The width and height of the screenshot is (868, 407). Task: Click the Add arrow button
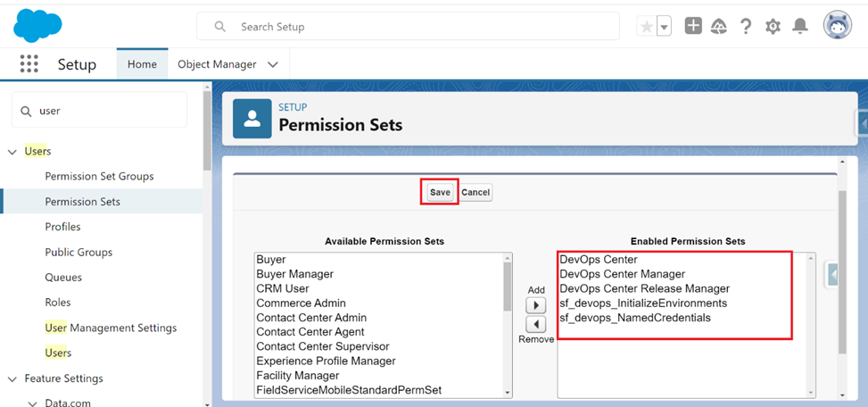point(535,305)
